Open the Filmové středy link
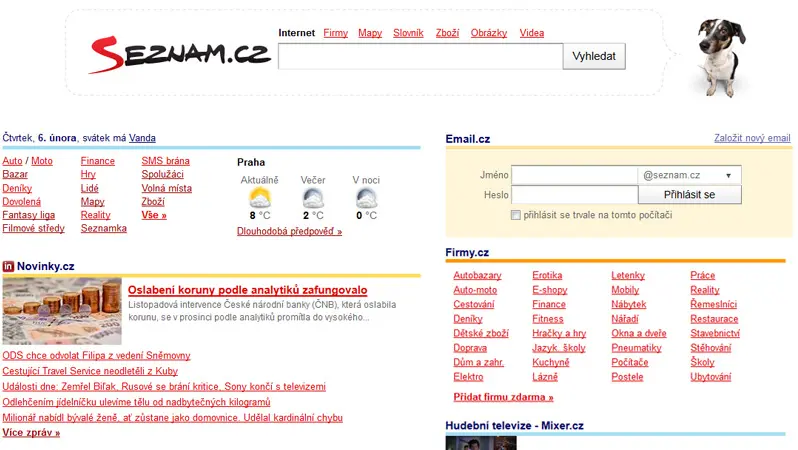798x450 pixels. click(x=34, y=229)
